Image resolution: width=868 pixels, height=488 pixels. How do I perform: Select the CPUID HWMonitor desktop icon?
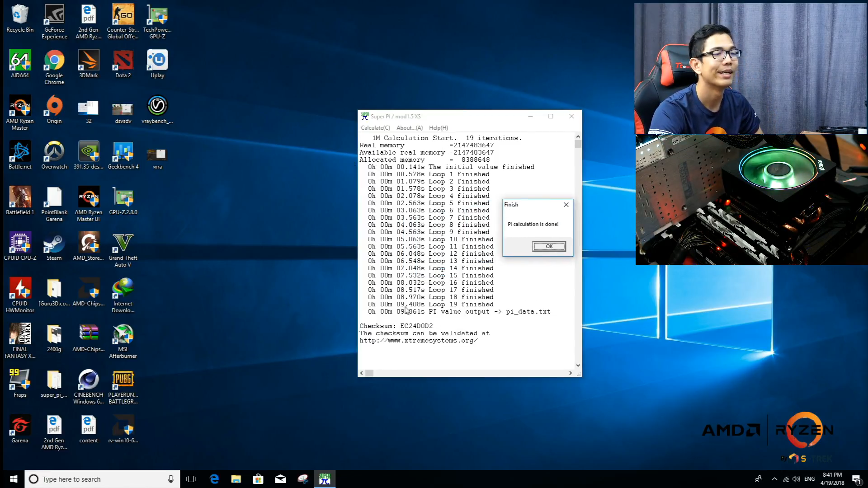click(x=20, y=296)
